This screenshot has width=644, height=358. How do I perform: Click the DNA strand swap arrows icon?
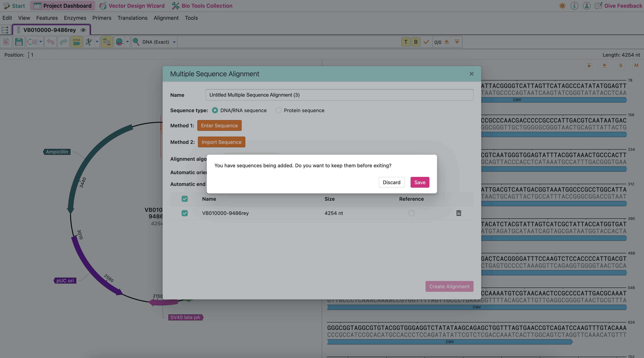tap(107, 42)
